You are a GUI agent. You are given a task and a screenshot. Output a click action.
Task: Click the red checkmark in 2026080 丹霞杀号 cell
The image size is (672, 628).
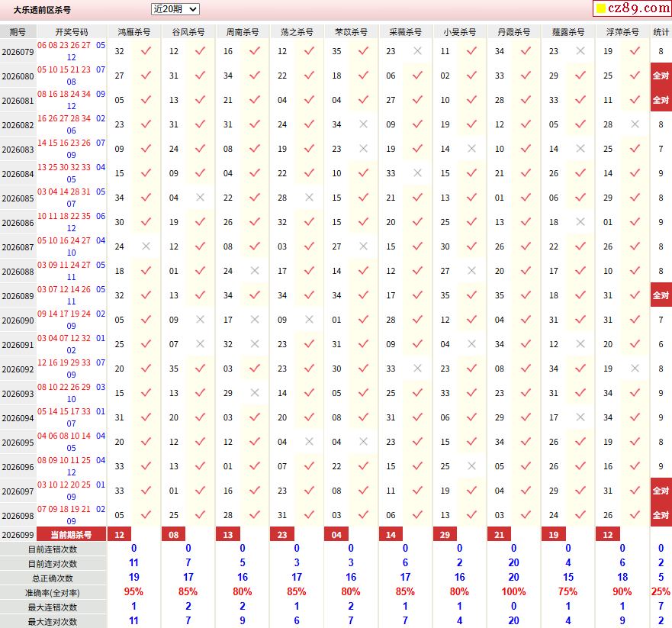click(x=526, y=76)
